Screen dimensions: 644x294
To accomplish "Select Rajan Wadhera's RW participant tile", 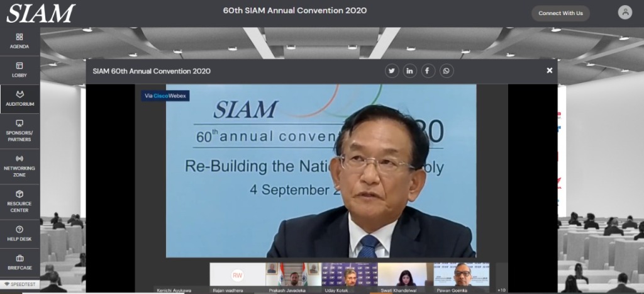I will 237,275.
